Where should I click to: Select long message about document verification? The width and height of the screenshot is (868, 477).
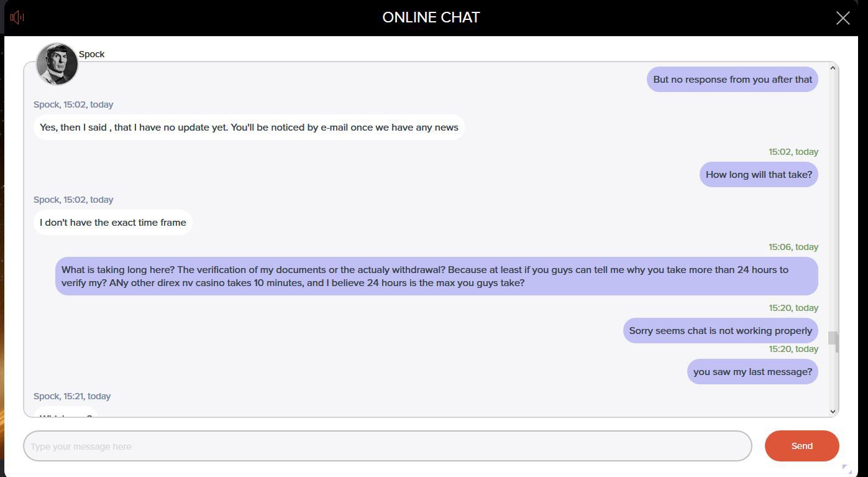[x=436, y=276]
